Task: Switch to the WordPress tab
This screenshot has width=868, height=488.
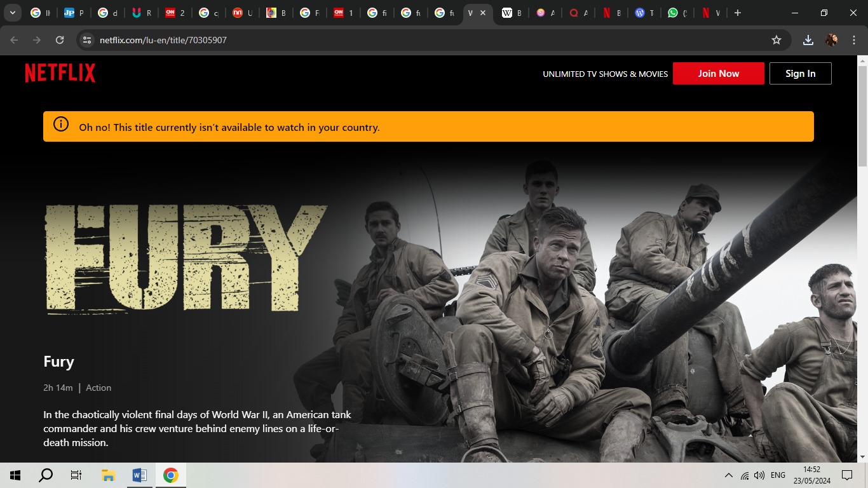Action: click(x=644, y=13)
